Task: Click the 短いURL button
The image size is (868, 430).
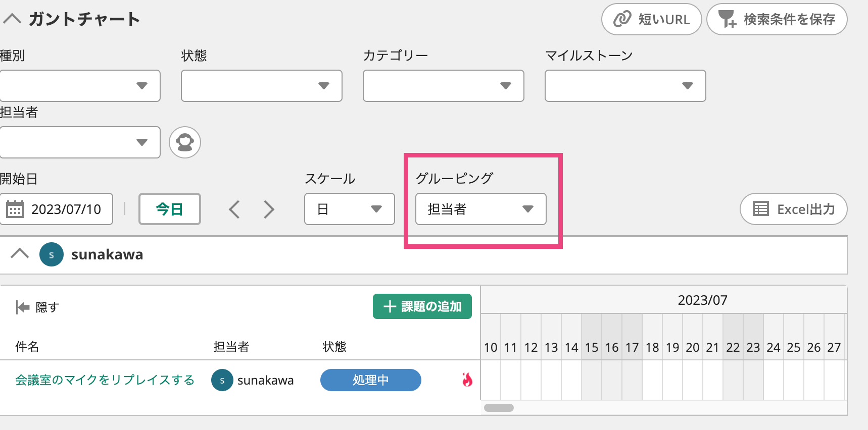Action: [651, 19]
